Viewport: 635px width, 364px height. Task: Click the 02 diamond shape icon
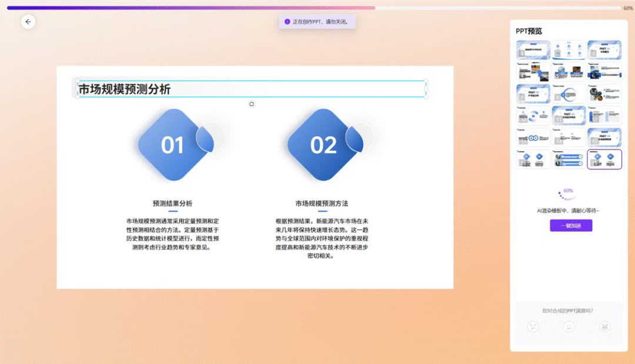pyautogui.click(x=323, y=145)
